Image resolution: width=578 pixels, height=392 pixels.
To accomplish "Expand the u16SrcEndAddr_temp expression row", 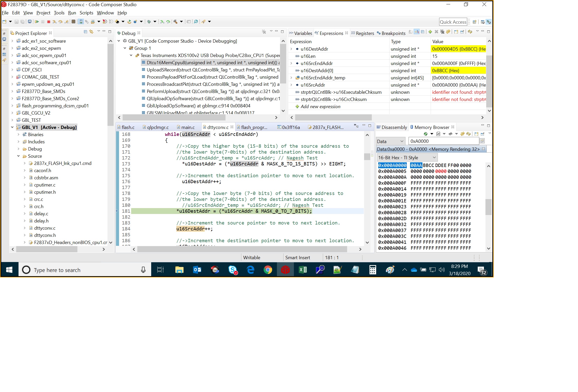I will (x=291, y=78).
